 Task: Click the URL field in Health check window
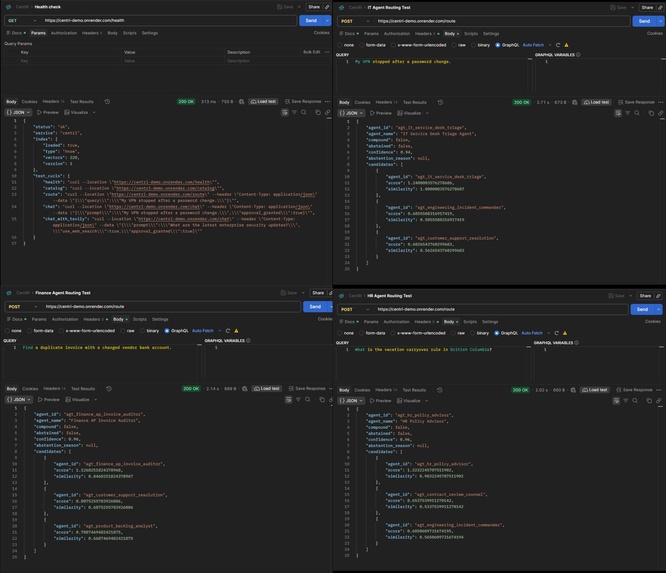click(x=169, y=20)
